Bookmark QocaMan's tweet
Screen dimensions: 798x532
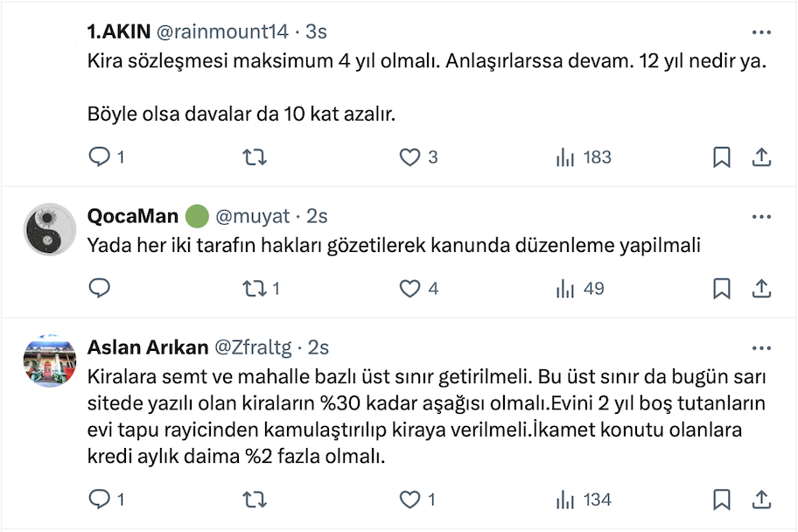(x=722, y=288)
